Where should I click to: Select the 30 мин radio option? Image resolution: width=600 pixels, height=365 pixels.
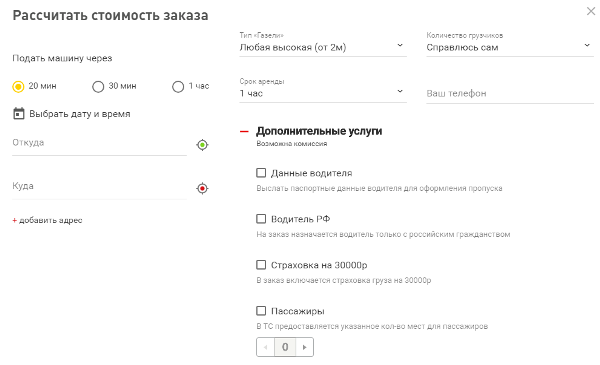(98, 86)
